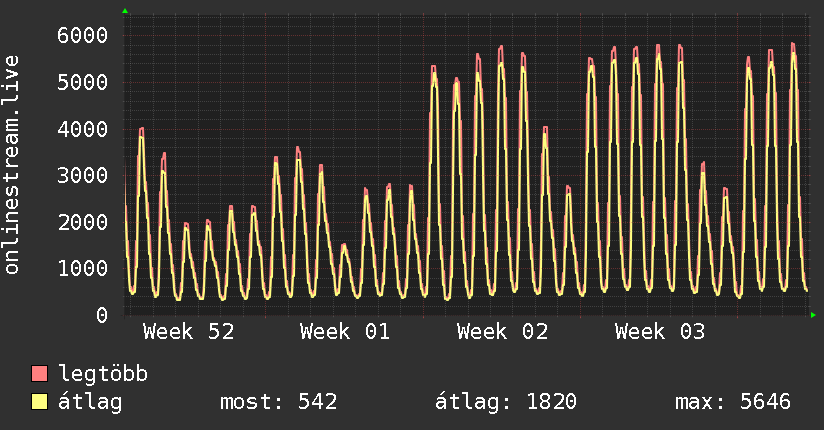824x430 pixels.
Task: Click the yellow átlag legend swatch
Action: 39,401
